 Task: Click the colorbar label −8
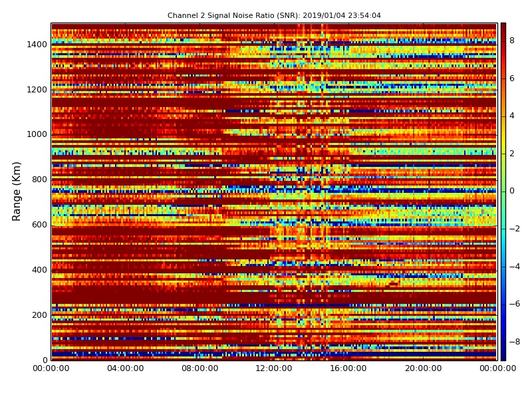515,342
